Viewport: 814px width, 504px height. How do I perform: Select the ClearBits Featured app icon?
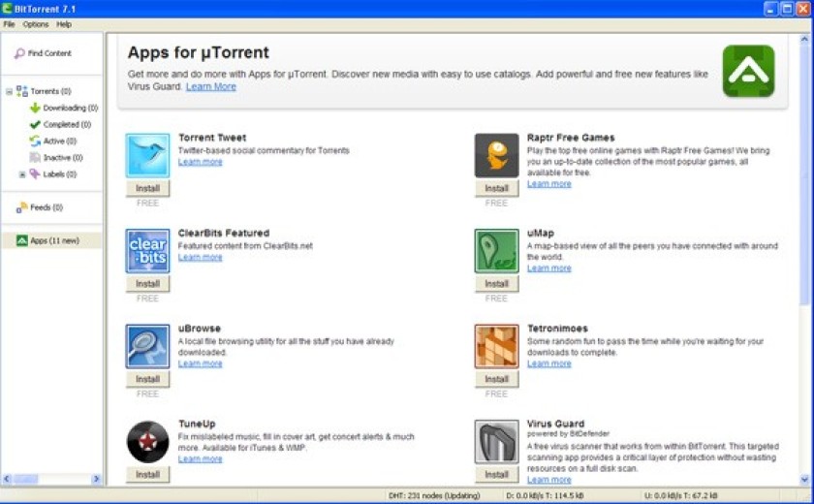(147, 251)
